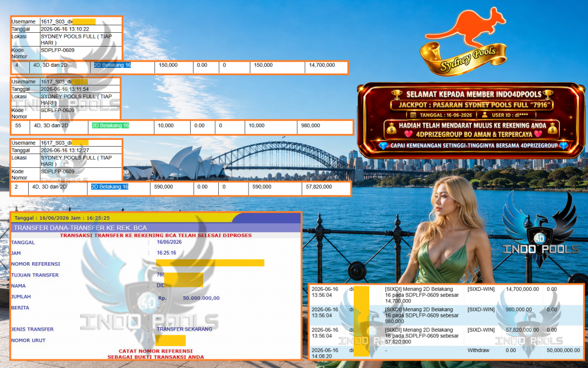
Task: Click the banner text TANGGAL : 16-06-2026
Action: coord(446,115)
